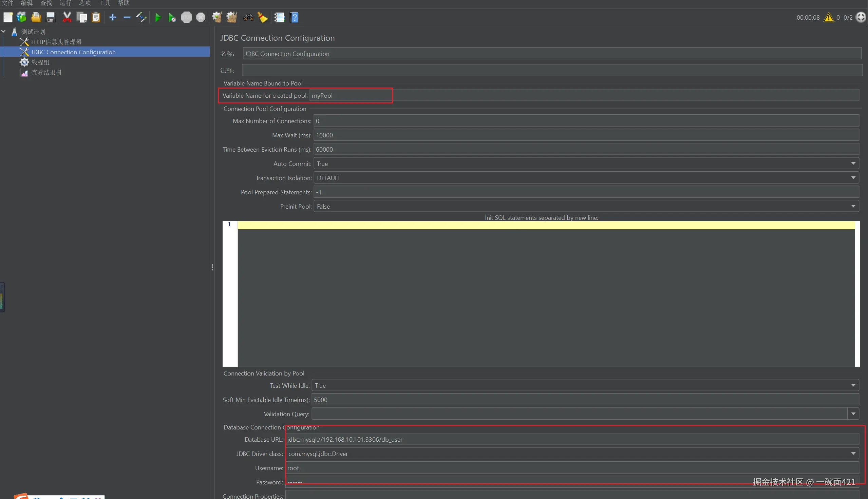Click the green Start test button

coord(158,18)
